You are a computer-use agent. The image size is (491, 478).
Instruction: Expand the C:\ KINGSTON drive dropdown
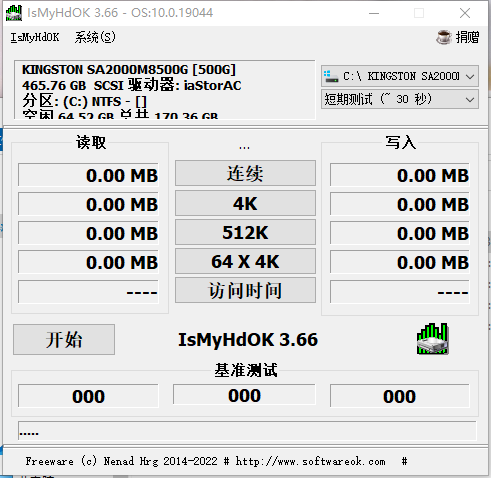[x=470, y=77]
